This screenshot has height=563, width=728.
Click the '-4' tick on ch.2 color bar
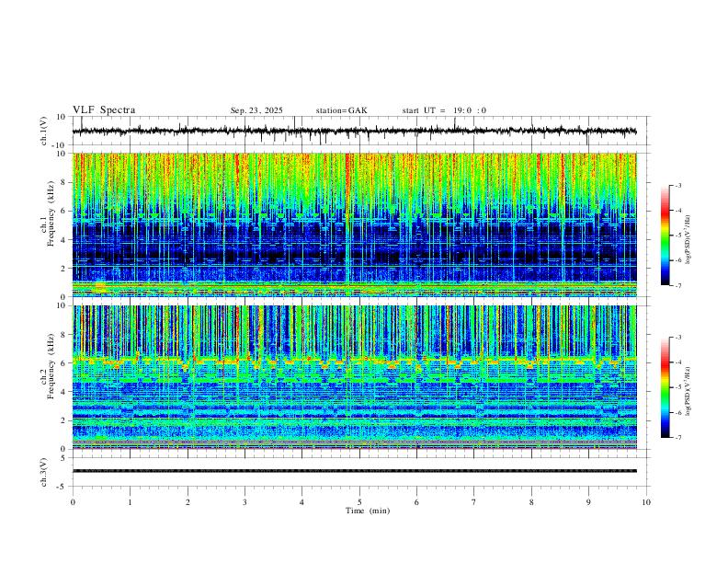click(677, 362)
